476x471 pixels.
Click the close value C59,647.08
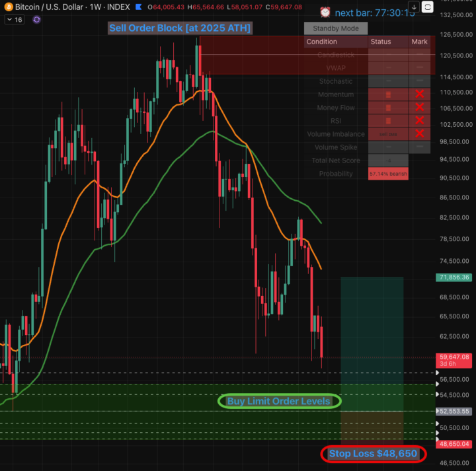[284, 7]
